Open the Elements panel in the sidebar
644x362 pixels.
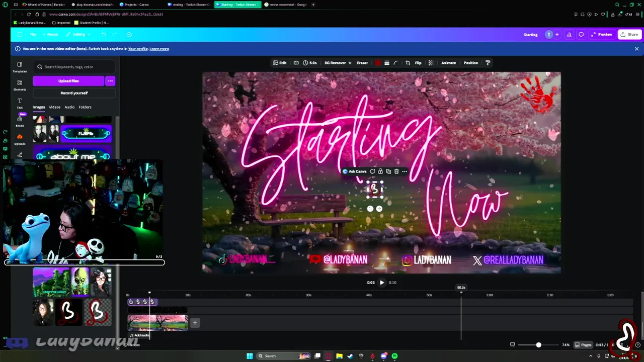tap(20, 85)
